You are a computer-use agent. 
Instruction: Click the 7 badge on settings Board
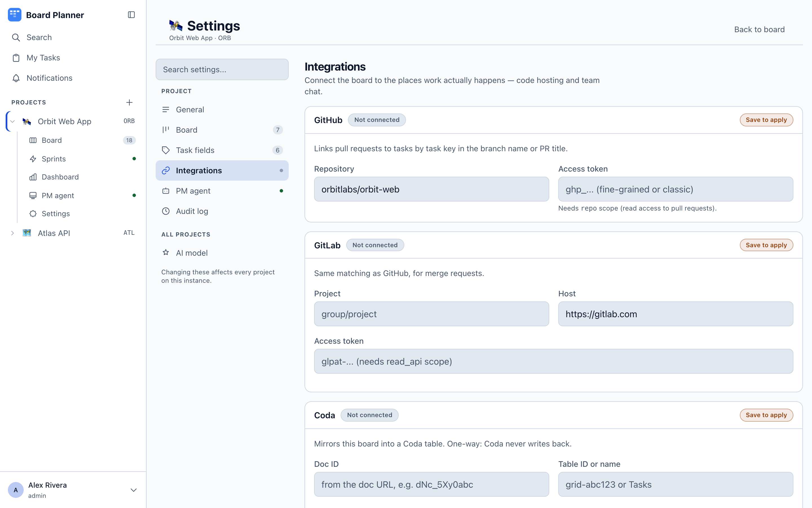click(277, 130)
